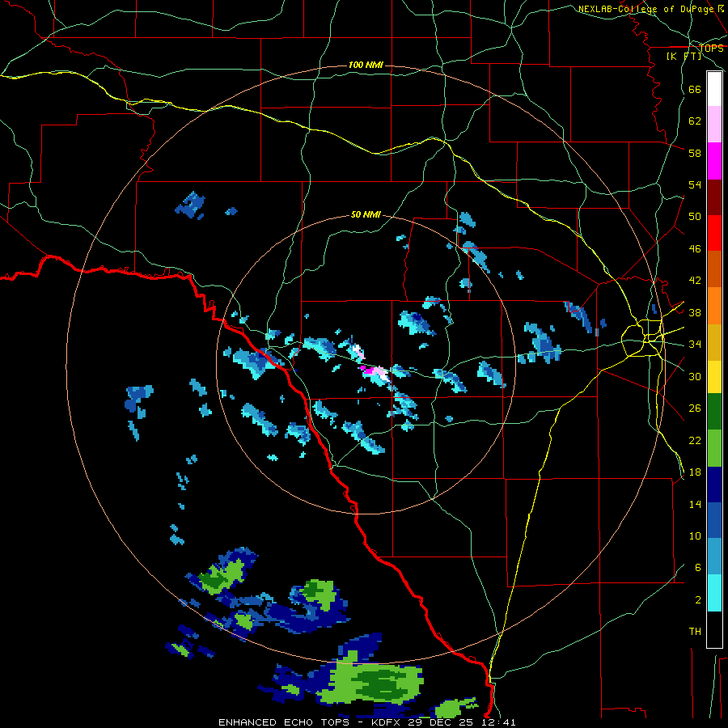Click the "50 NMI" range ring label

(366, 214)
